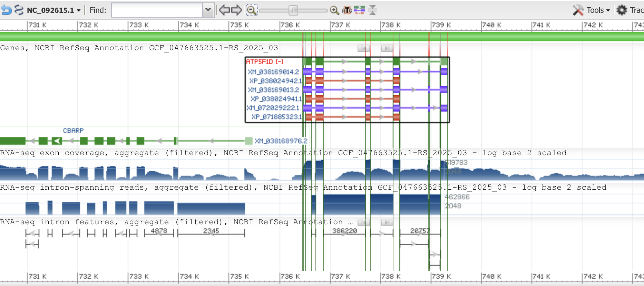Click the flip strands icon

(x=19, y=10)
